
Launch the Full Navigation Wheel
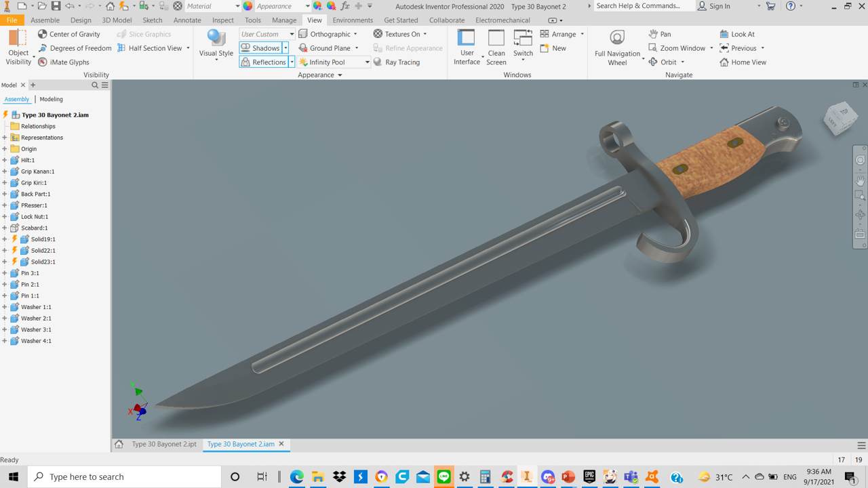pyautogui.click(x=617, y=47)
